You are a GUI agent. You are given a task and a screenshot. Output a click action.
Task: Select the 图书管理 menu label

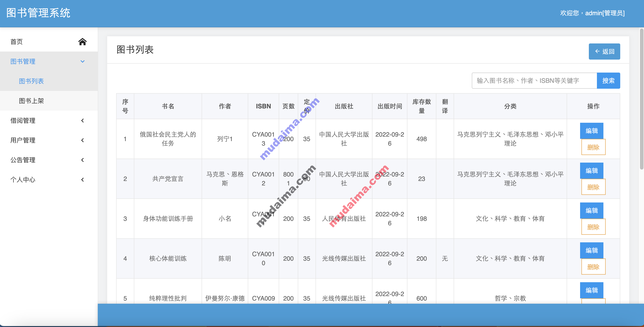click(23, 61)
